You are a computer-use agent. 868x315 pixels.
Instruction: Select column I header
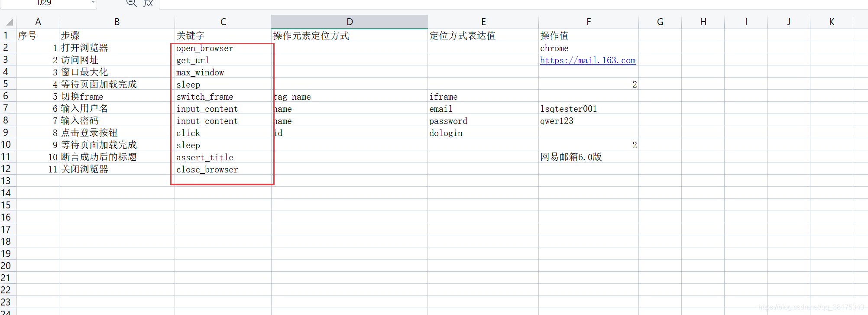[746, 22]
